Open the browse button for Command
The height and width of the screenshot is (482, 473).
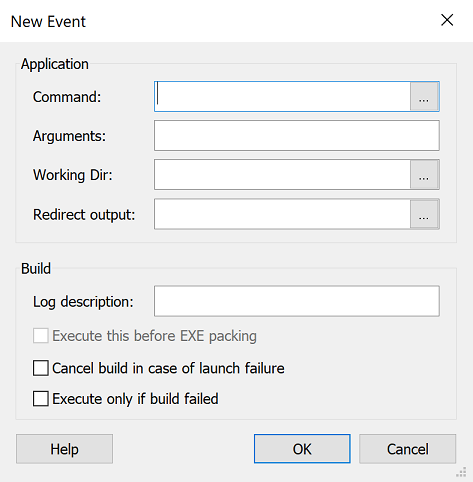coord(424,97)
